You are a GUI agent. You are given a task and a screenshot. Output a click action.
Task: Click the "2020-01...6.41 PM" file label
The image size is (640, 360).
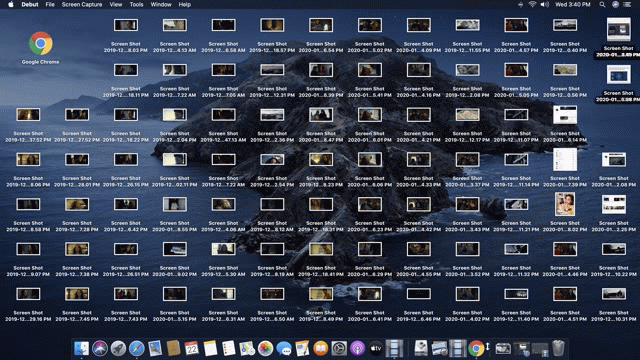click(370, 319)
